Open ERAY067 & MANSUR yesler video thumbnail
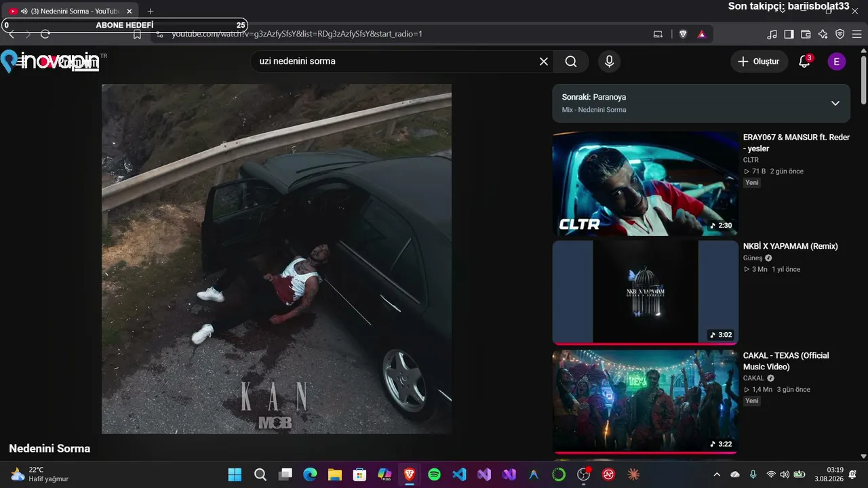Viewport: 868px width, 488px height. (x=645, y=184)
